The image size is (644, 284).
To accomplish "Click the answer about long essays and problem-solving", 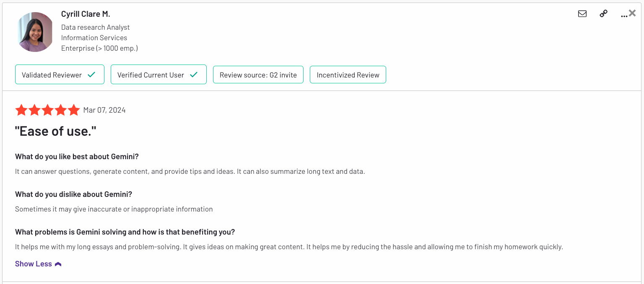I will [x=289, y=247].
